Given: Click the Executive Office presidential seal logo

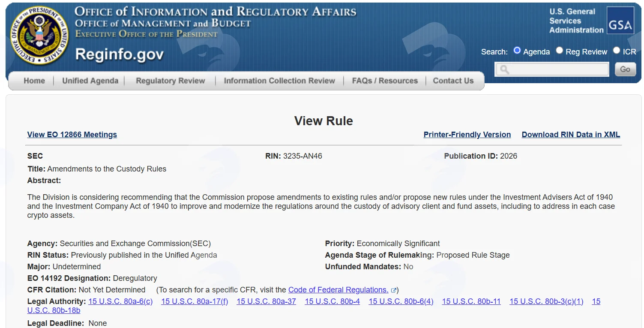Looking at the screenshot, I should (39, 36).
